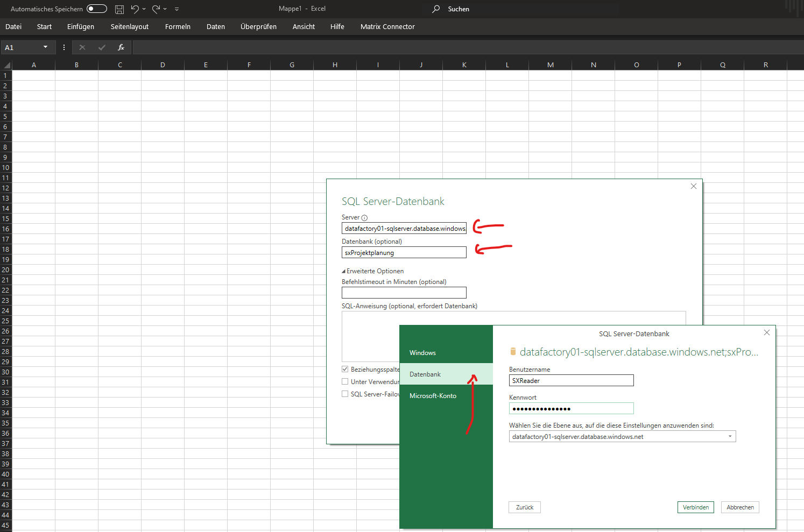Click the formula bar options dots
This screenshot has height=532, width=804.
pos(64,47)
